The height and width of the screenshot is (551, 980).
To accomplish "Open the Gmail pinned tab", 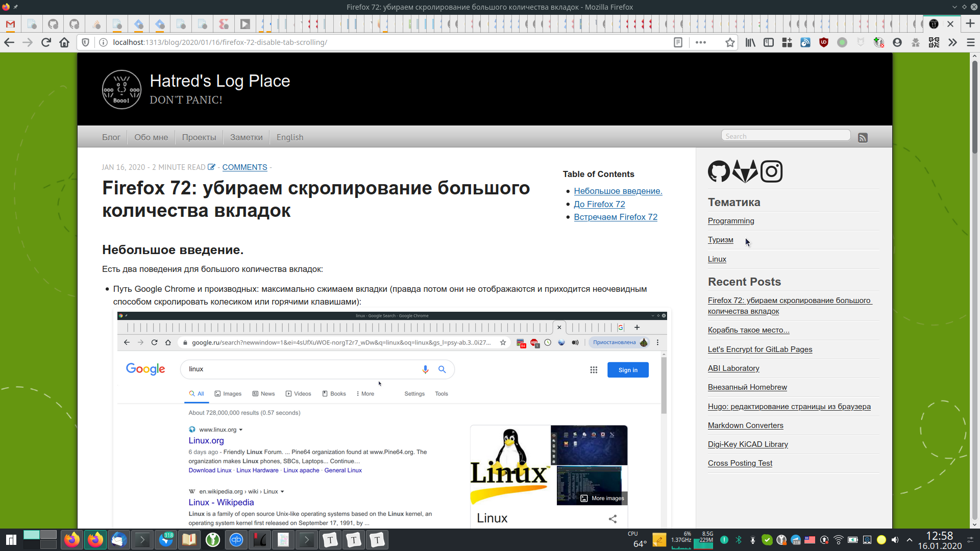I will (x=10, y=24).
